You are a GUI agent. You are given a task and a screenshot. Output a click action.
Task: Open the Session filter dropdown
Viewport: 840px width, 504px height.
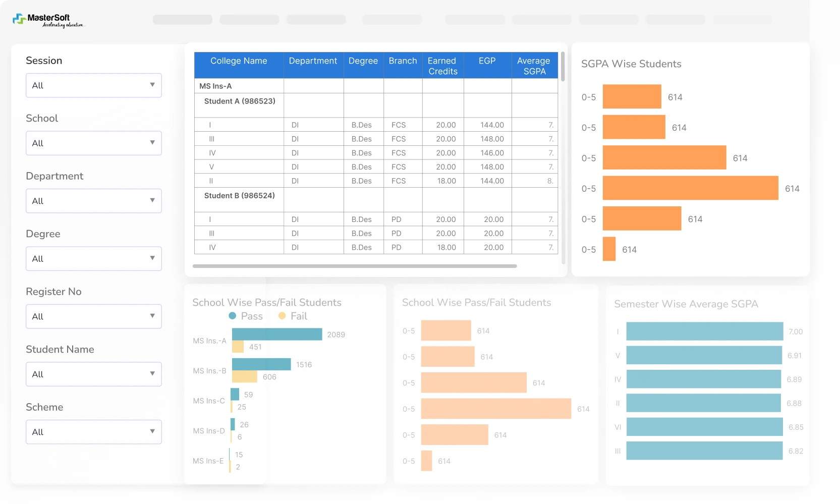[93, 85]
